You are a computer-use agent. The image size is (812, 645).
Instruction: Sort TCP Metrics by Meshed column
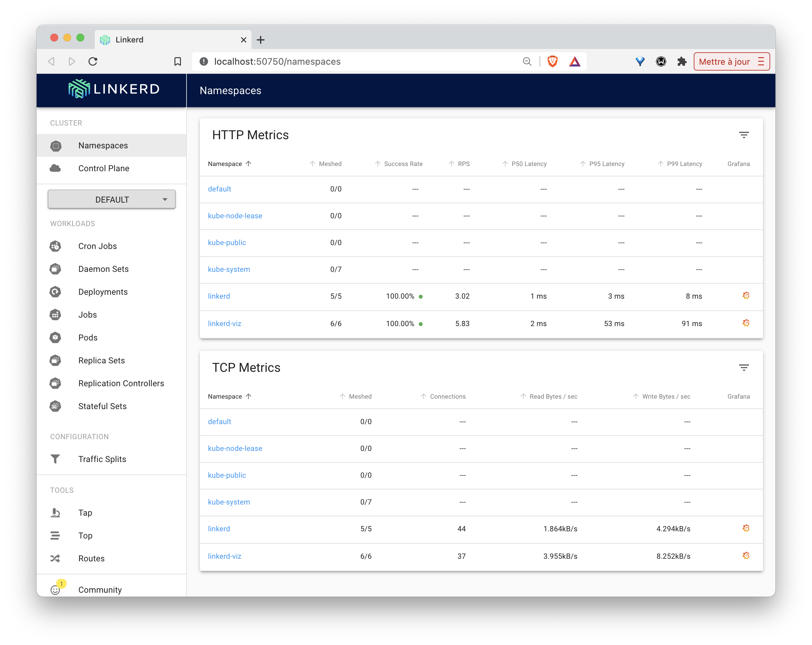[355, 396]
